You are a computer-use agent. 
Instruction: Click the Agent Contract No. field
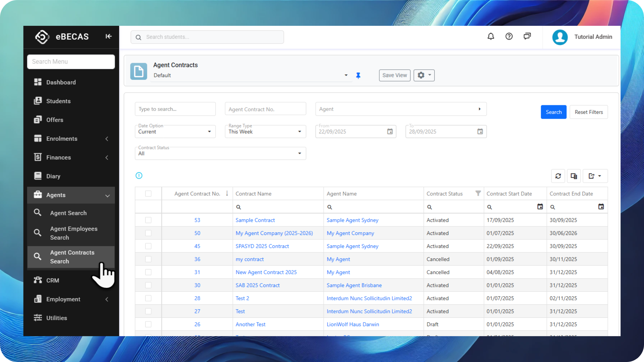(x=265, y=109)
